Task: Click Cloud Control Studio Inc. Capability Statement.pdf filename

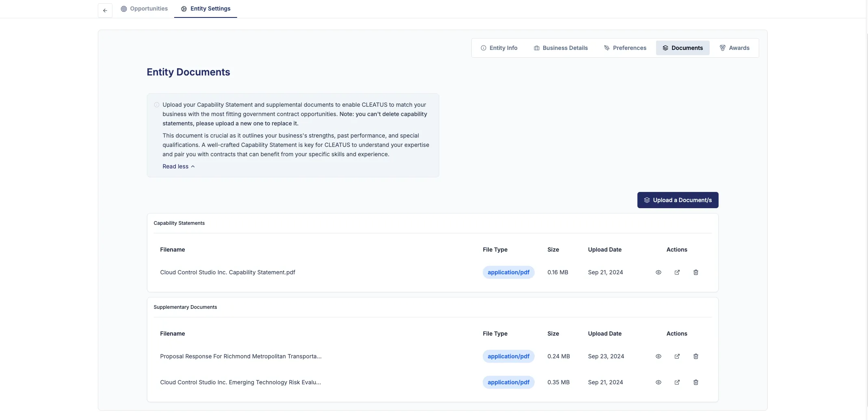Action: click(x=227, y=272)
